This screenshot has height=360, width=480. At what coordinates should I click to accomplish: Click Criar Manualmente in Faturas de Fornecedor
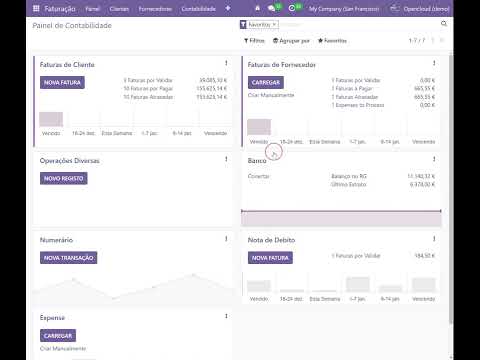(x=271, y=95)
